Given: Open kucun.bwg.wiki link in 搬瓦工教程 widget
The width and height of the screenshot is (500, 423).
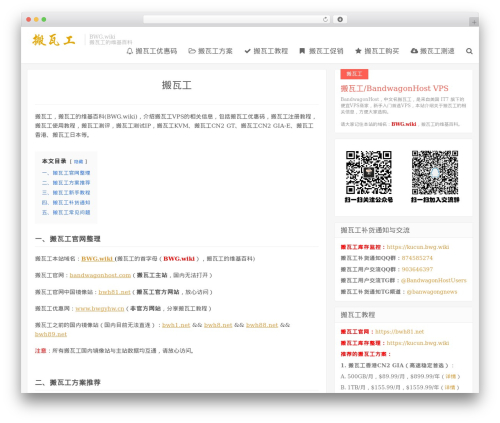Looking at the screenshot, I should click(x=418, y=343).
